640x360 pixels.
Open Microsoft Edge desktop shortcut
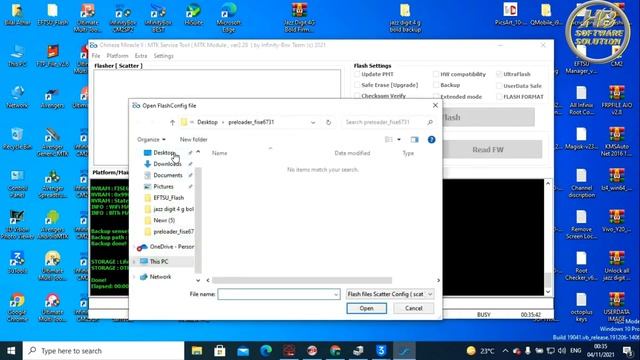(x=229, y=17)
